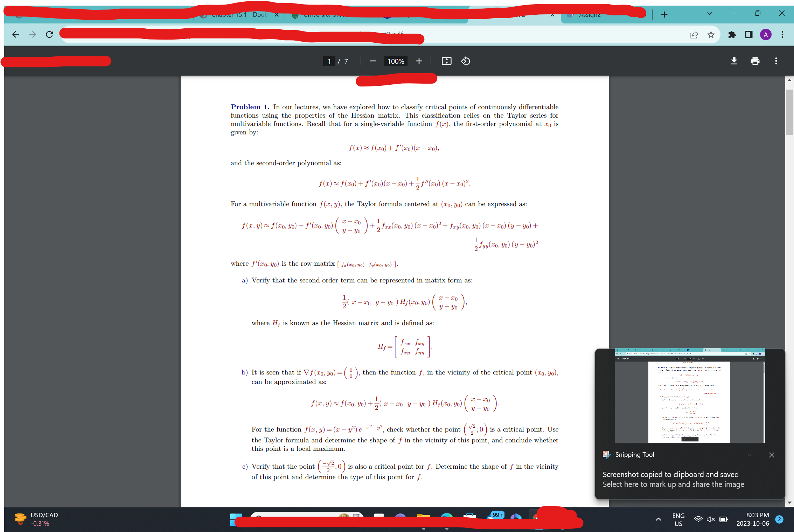Image resolution: width=794 pixels, height=532 pixels.
Task: Bookmark this page with the star icon
Action: pyautogui.click(x=711, y=34)
